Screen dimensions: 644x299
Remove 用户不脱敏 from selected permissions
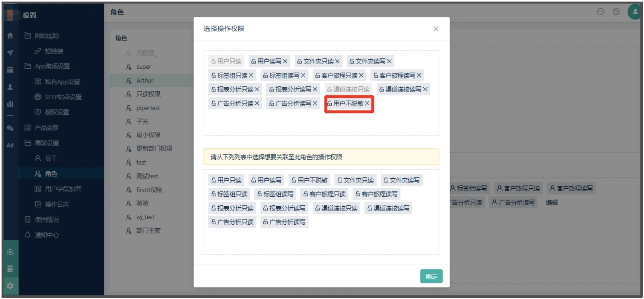(x=367, y=103)
